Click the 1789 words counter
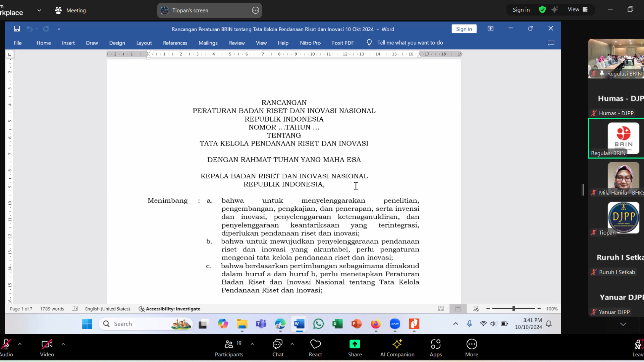The height and width of the screenshot is (362, 644). tap(52, 309)
